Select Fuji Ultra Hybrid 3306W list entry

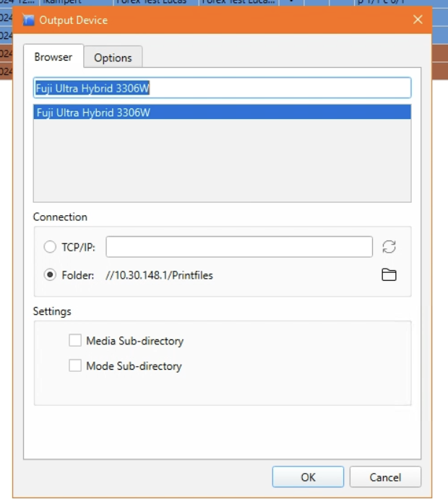click(x=223, y=112)
